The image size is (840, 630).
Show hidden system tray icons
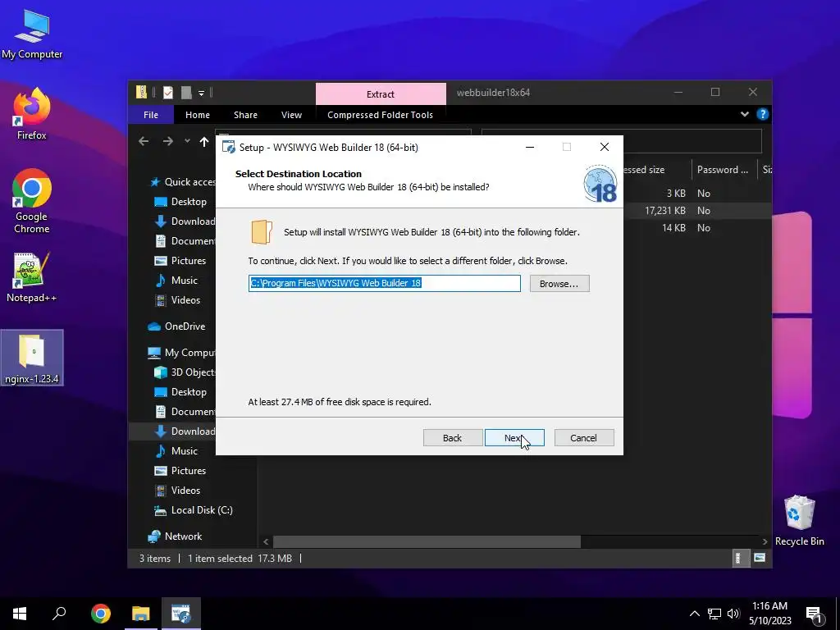click(x=694, y=614)
